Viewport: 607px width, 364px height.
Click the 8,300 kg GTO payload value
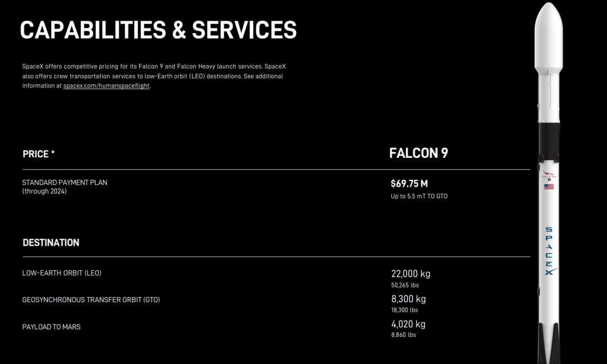click(408, 299)
